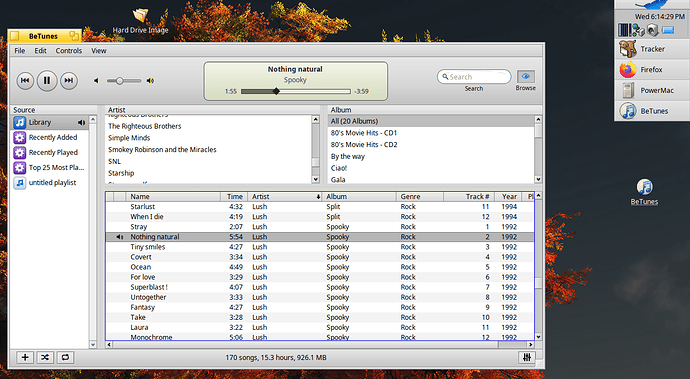Open PowerMac from the Deskbar
The height and width of the screenshot is (379, 690).
(652, 90)
